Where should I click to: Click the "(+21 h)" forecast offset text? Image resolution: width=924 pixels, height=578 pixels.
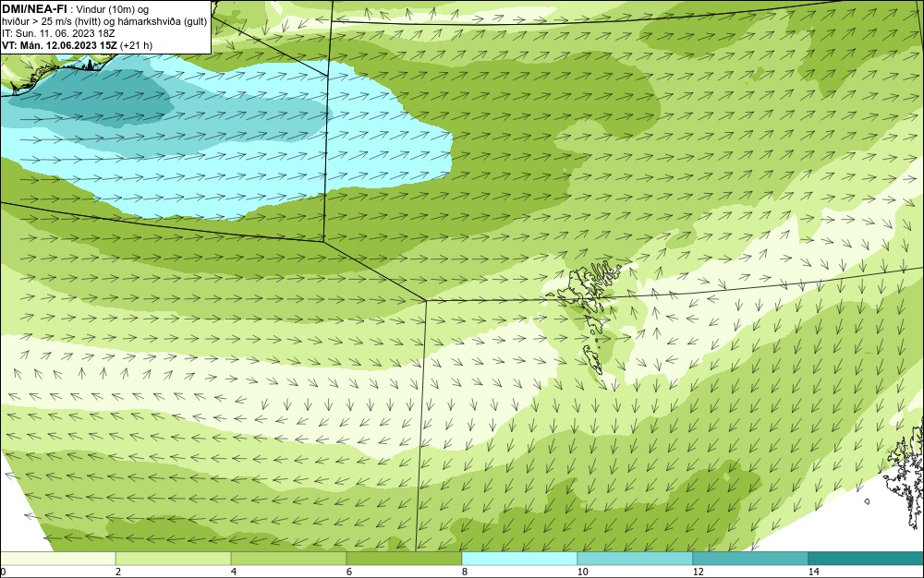(x=136, y=45)
